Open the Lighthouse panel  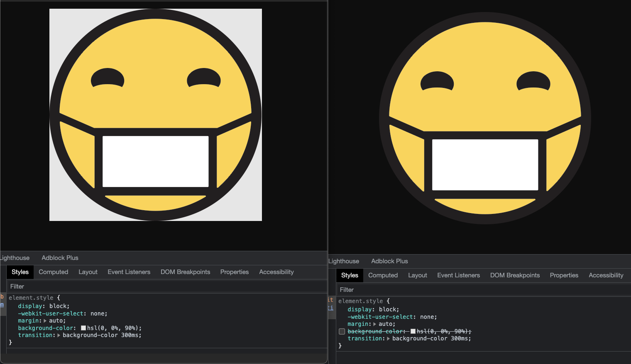15,257
